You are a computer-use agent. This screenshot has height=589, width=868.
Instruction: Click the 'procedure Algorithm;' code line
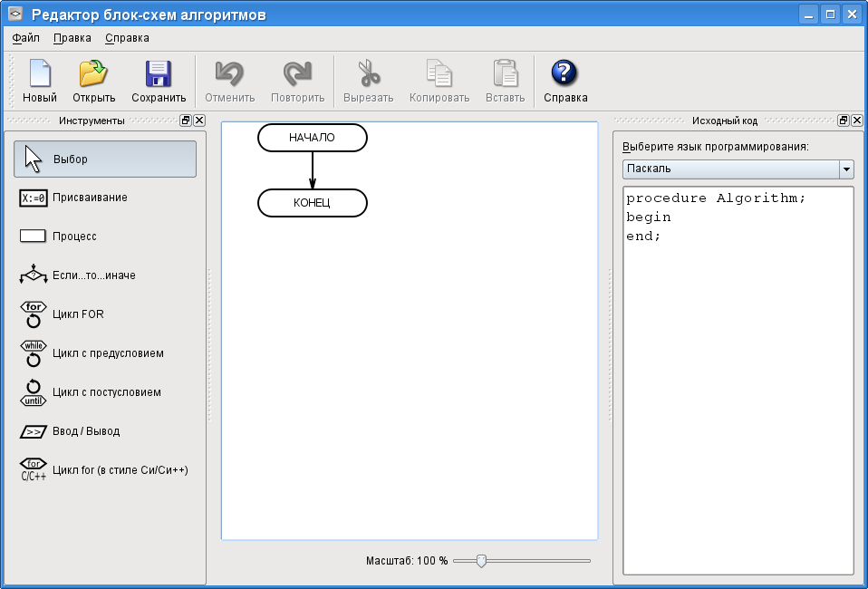716,198
